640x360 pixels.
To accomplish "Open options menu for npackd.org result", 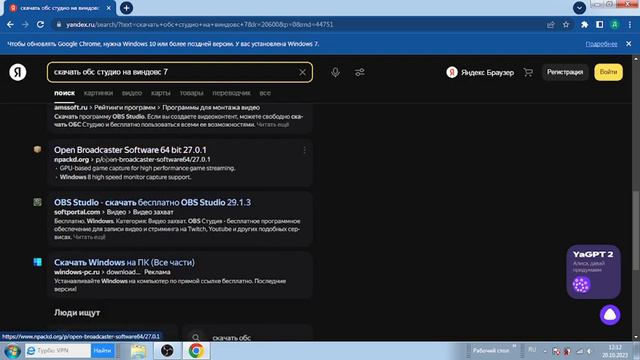I will 304,151.
